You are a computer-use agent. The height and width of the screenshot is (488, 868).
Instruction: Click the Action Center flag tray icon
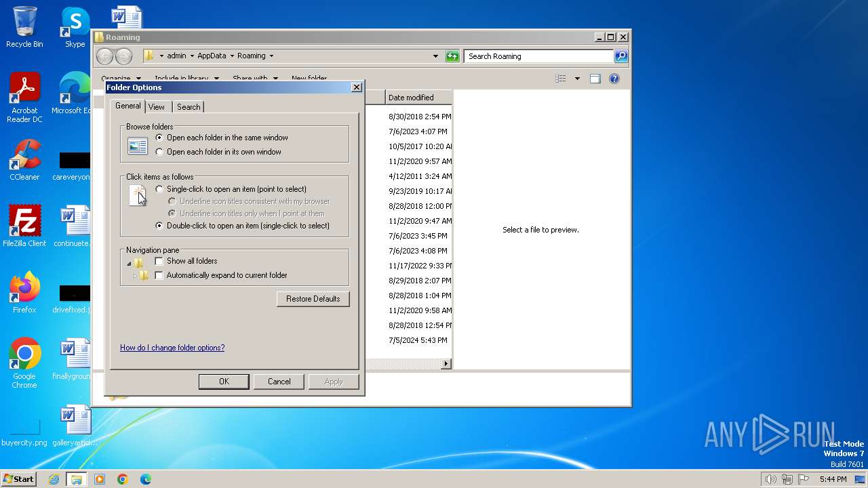click(x=804, y=479)
